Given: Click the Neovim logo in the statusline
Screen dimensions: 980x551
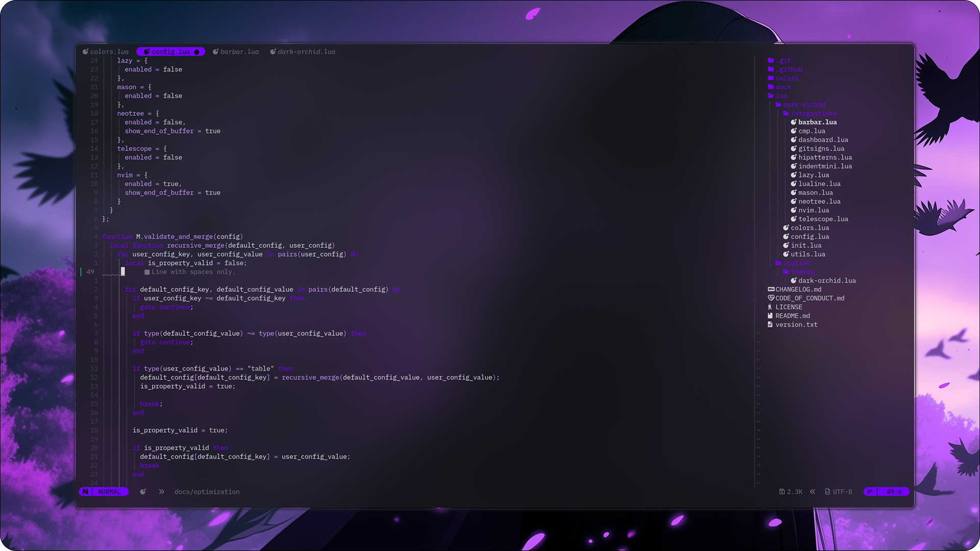Looking at the screenshot, I should point(85,492).
